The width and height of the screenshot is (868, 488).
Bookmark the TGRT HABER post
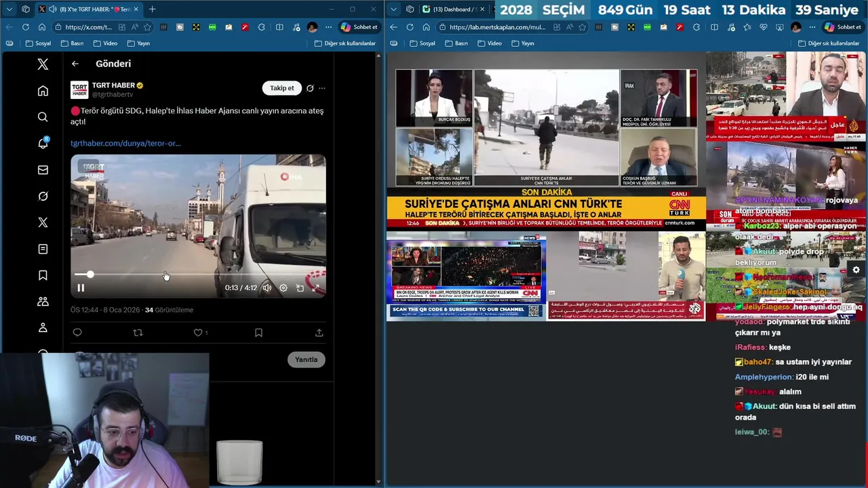tap(258, 333)
